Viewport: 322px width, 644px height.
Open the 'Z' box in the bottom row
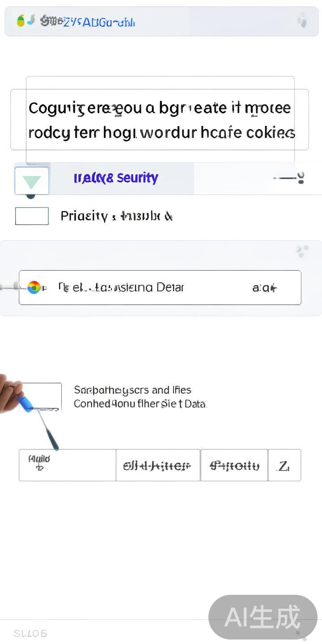pos(284,466)
